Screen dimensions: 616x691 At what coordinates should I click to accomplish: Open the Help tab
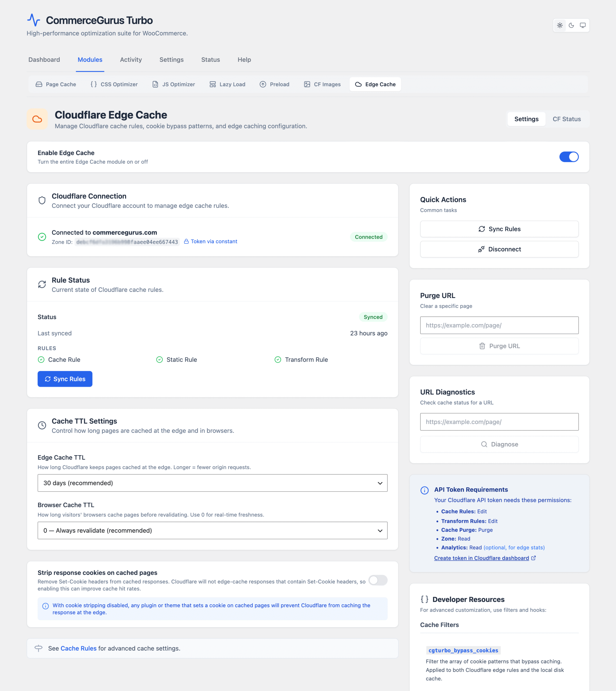244,60
